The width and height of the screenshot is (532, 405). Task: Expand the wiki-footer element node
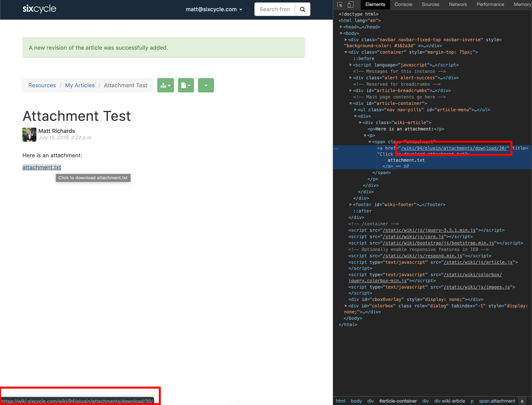(x=351, y=205)
